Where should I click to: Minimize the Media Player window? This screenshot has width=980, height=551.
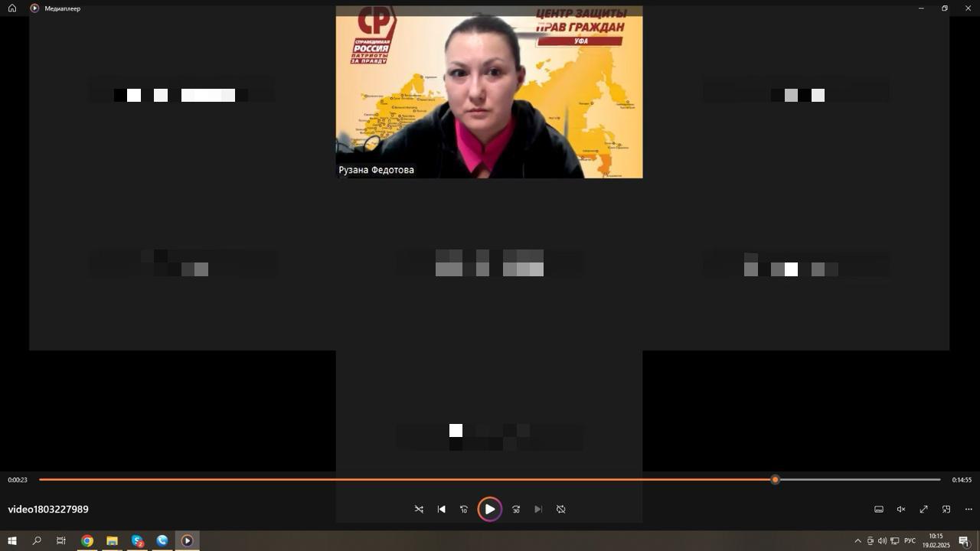coord(921,8)
